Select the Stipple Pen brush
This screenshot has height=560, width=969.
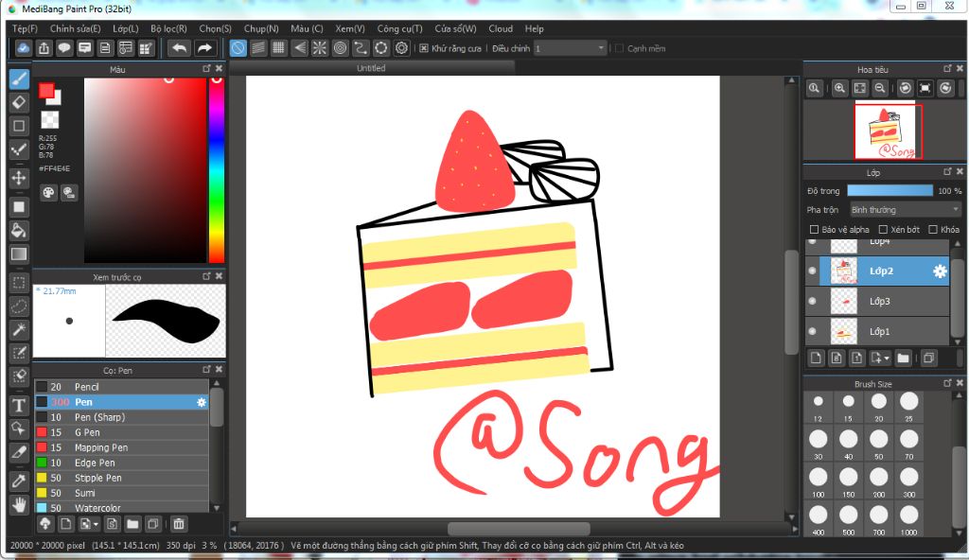(121, 478)
